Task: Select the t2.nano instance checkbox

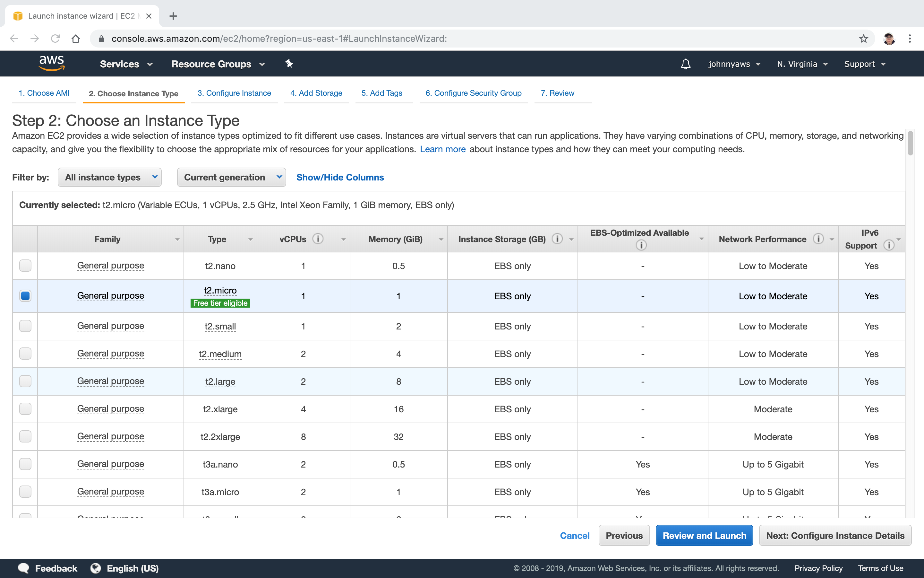Action: pos(25,265)
